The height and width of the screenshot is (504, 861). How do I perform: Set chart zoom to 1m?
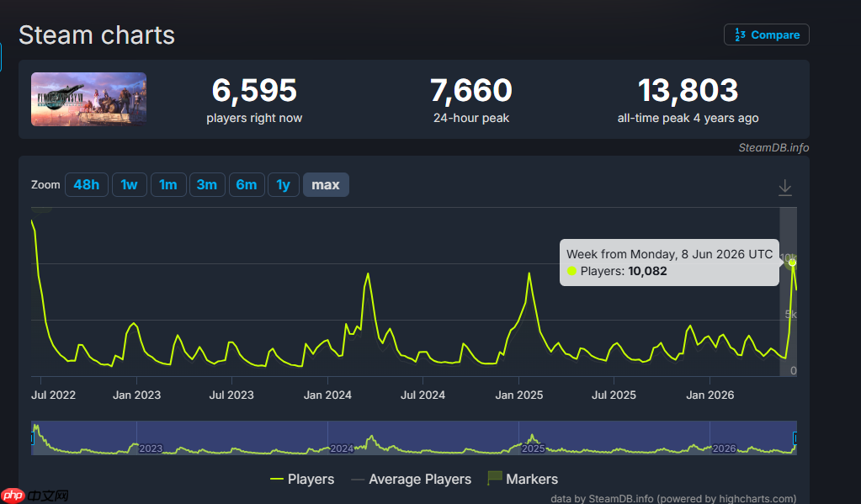point(168,184)
